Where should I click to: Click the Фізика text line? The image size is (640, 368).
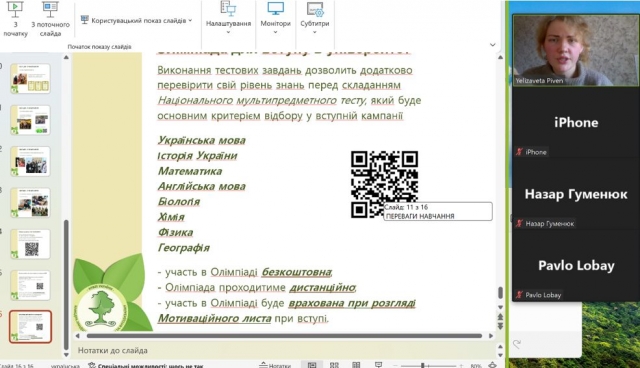click(x=175, y=233)
